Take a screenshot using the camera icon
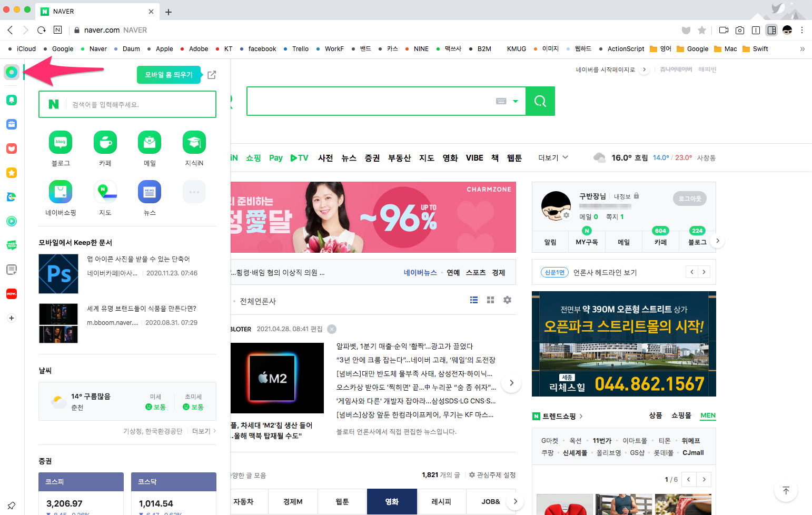Screen dimensions: 812x515 (740, 30)
